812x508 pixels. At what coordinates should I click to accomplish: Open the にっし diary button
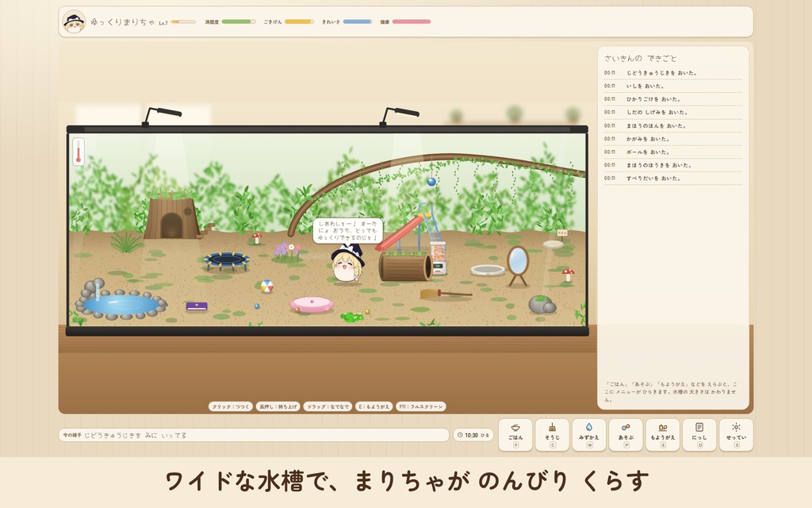(699, 435)
